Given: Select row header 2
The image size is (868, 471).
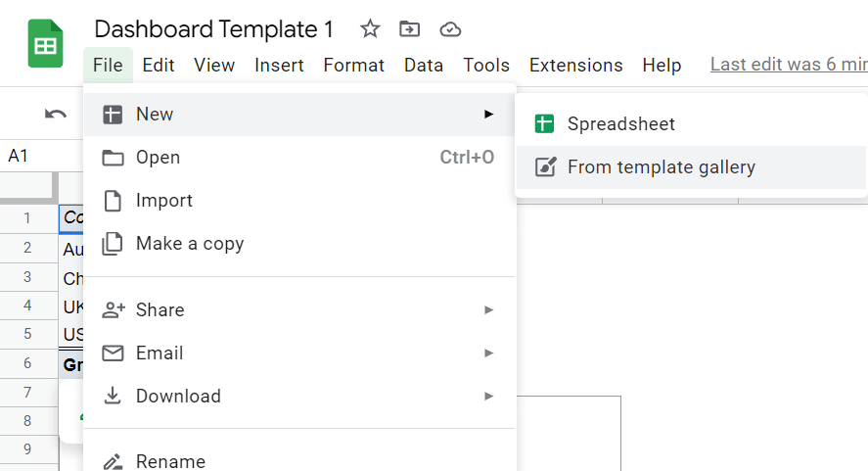Looking at the screenshot, I should click(27, 248).
